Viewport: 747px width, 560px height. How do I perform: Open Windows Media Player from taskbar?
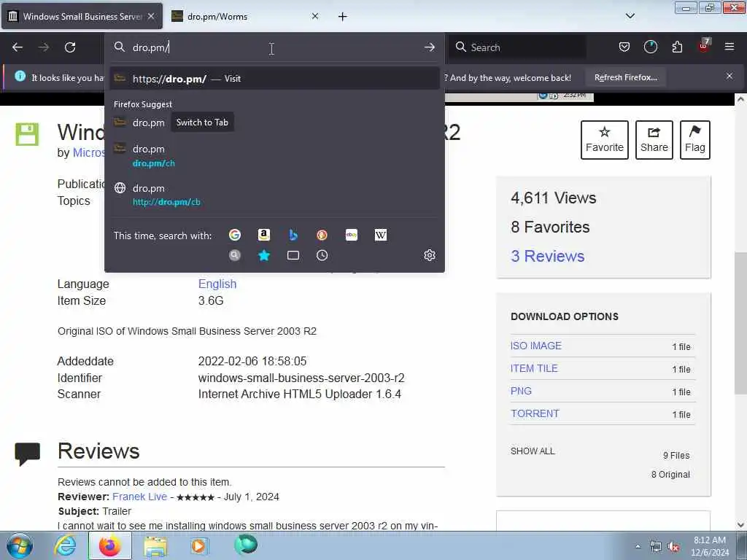tap(198, 545)
